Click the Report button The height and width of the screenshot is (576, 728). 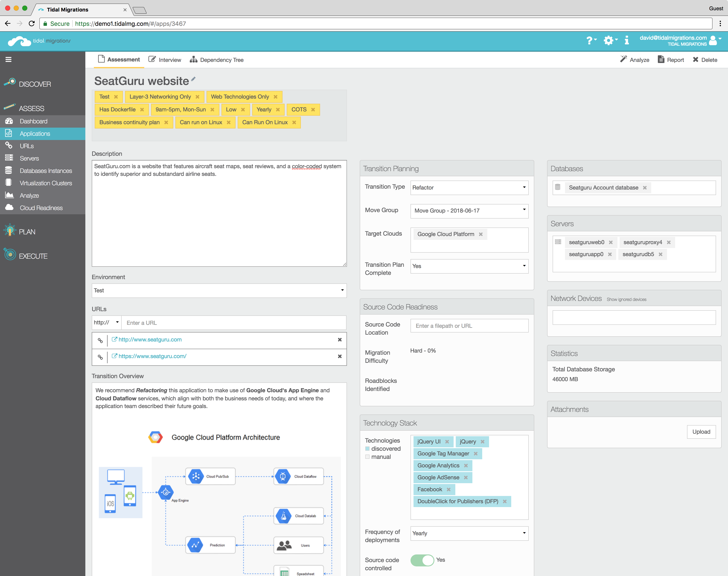pos(671,60)
